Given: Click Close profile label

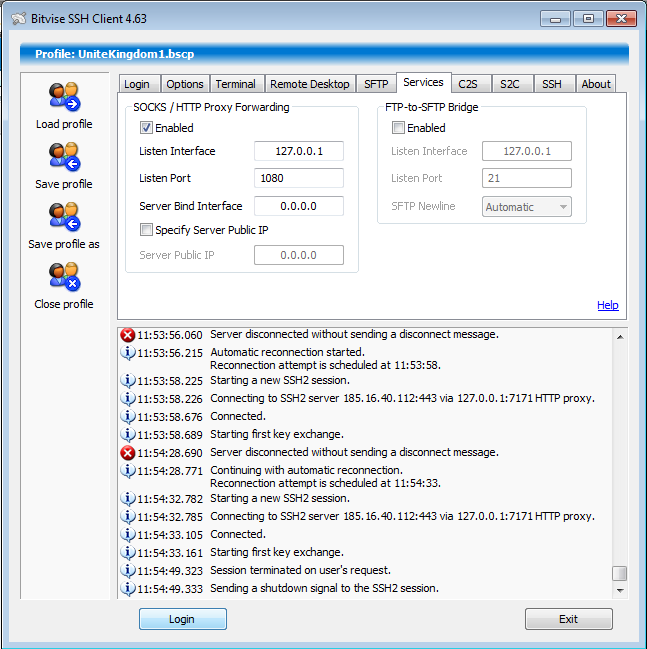Looking at the screenshot, I should tap(64, 304).
